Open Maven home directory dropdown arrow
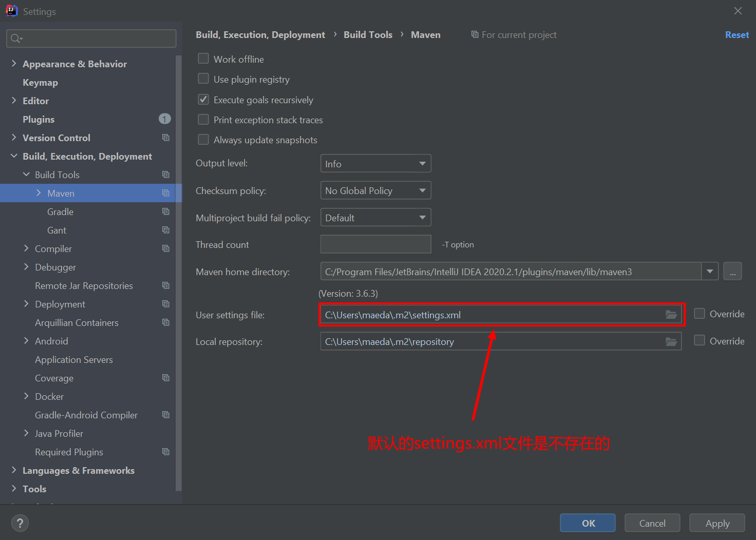This screenshot has height=540, width=756. (x=710, y=272)
